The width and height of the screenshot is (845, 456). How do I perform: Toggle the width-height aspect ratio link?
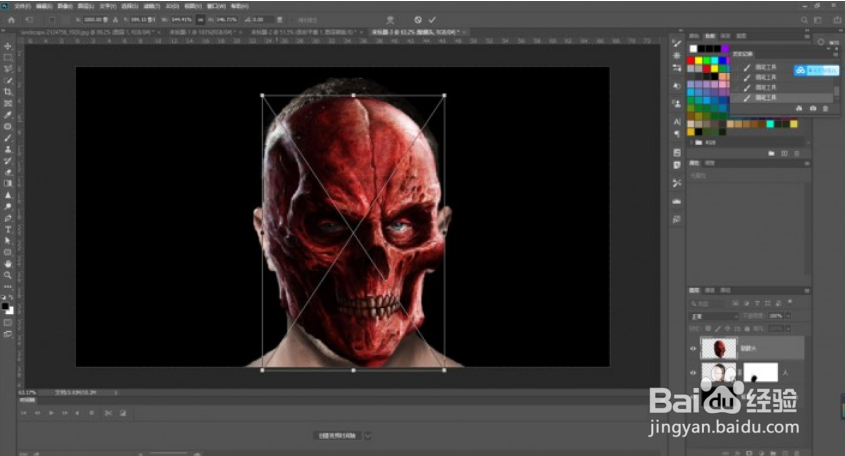pos(200,20)
